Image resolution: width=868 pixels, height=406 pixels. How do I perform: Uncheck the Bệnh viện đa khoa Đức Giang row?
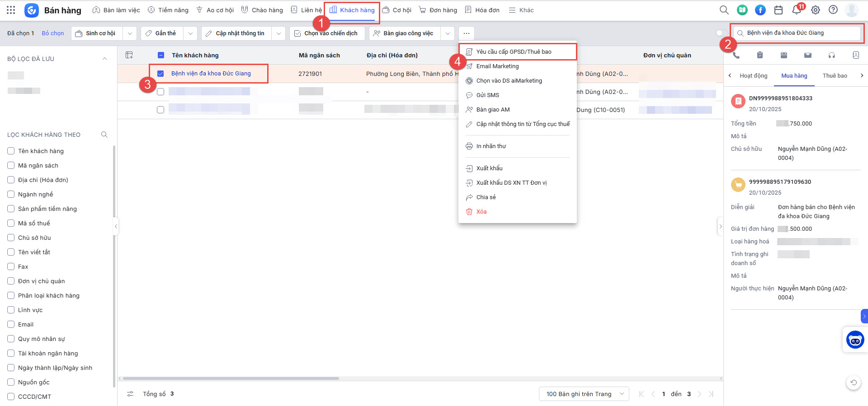click(x=160, y=74)
